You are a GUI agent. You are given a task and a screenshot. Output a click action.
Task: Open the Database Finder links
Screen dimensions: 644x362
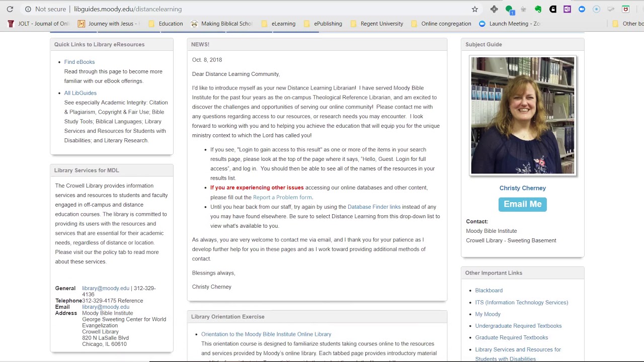coord(374,207)
